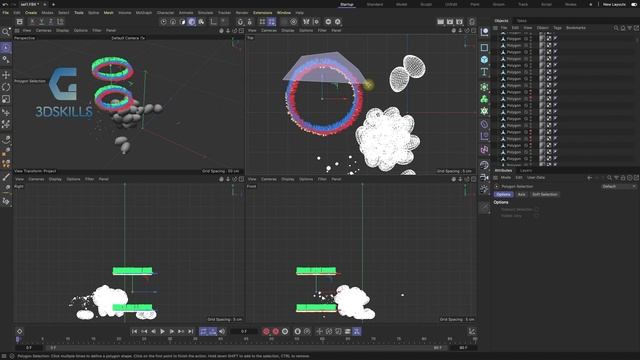This screenshot has height=360, width=640.
Task: Open Front viewport Panel menu
Action: (x=336, y=179)
